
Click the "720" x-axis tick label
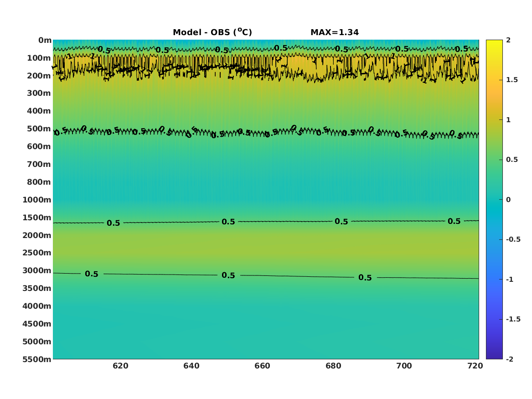[x=475, y=366]
